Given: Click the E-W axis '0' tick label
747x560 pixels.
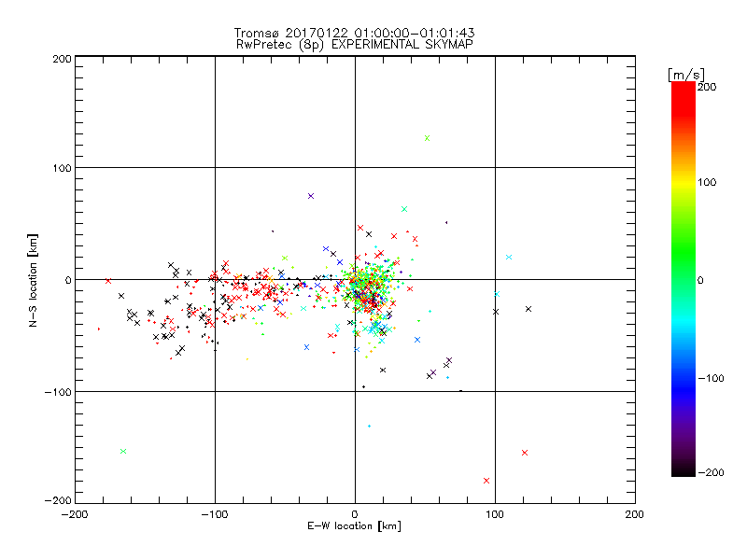Looking at the screenshot, I should click(355, 515).
